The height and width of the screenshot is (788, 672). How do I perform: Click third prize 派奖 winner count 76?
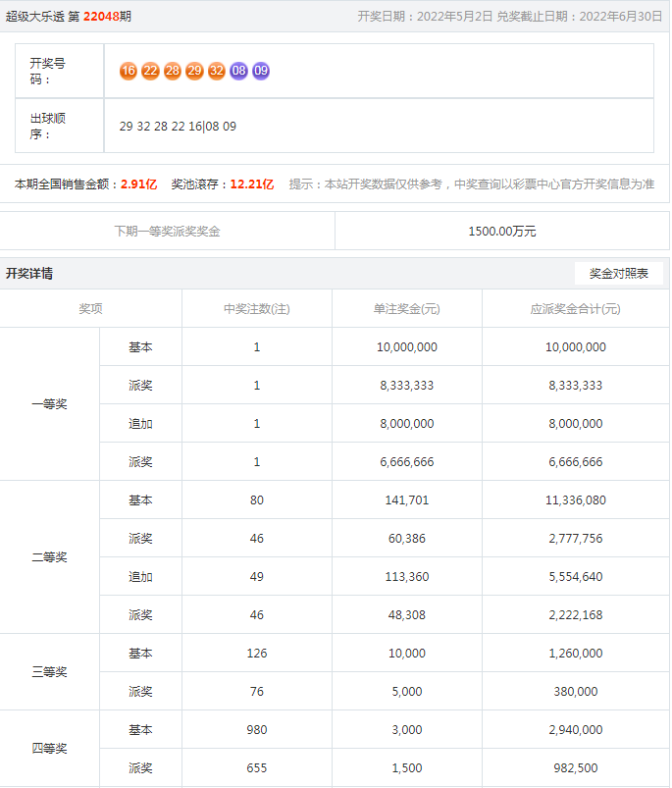tap(257, 692)
